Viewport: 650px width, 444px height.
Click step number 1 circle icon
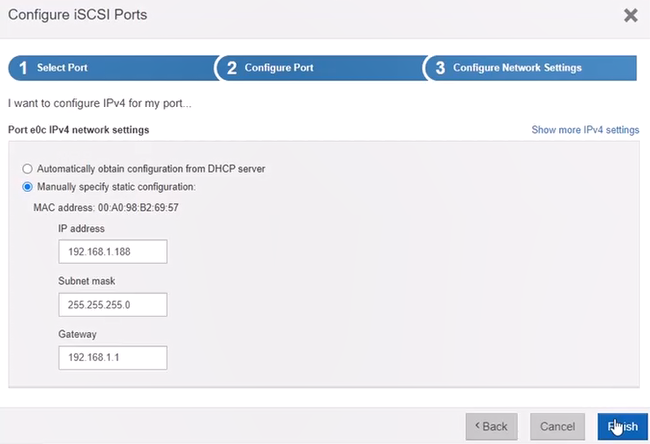click(x=23, y=68)
